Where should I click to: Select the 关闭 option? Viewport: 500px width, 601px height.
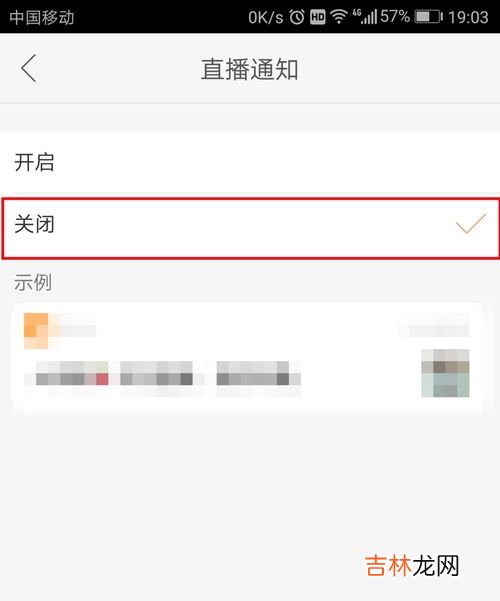tap(250, 228)
